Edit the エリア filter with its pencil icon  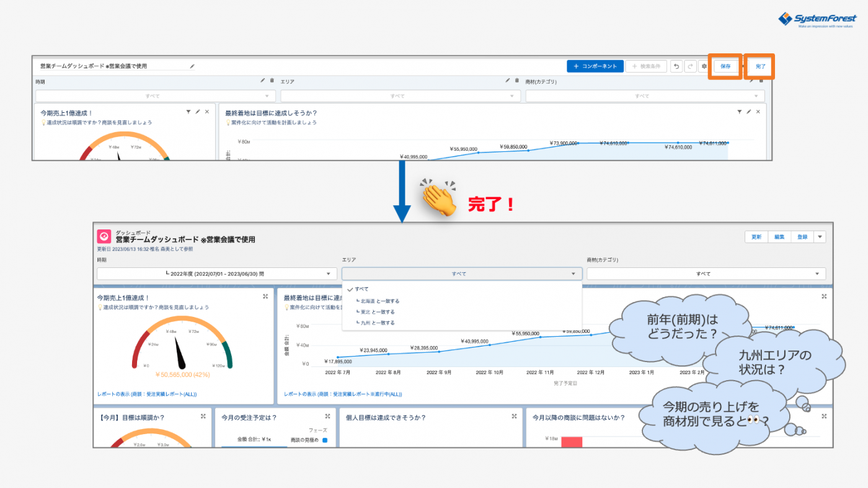coord(508,81)
